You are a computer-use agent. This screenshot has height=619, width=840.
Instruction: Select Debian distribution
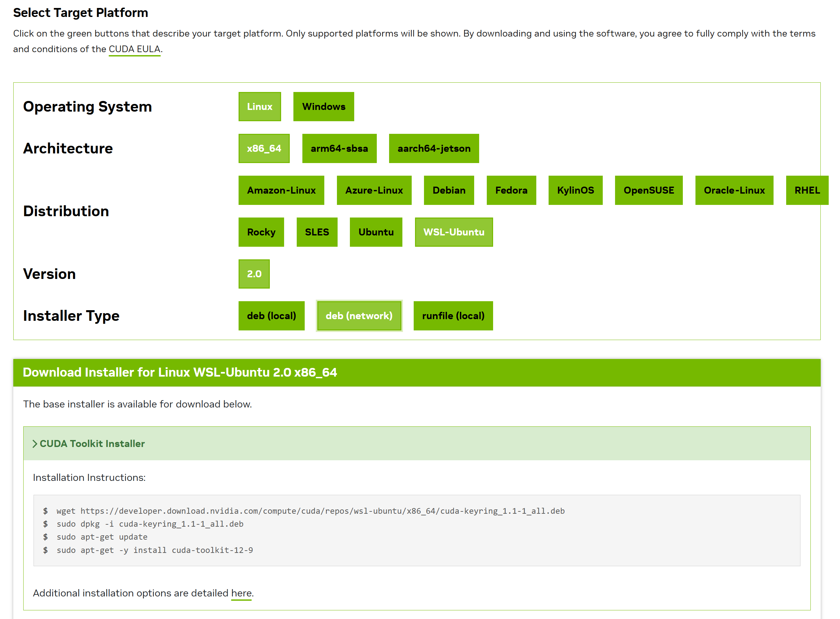(x=448, y=190)
